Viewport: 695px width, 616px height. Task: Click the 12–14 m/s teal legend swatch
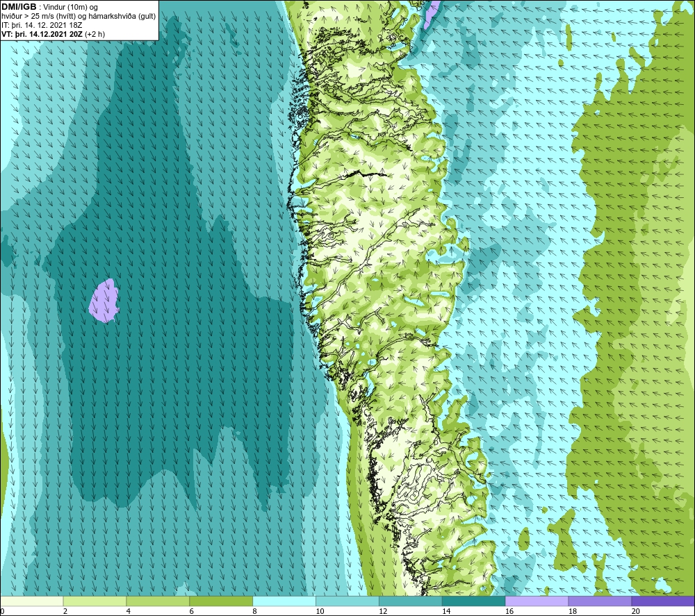point(411,601)
